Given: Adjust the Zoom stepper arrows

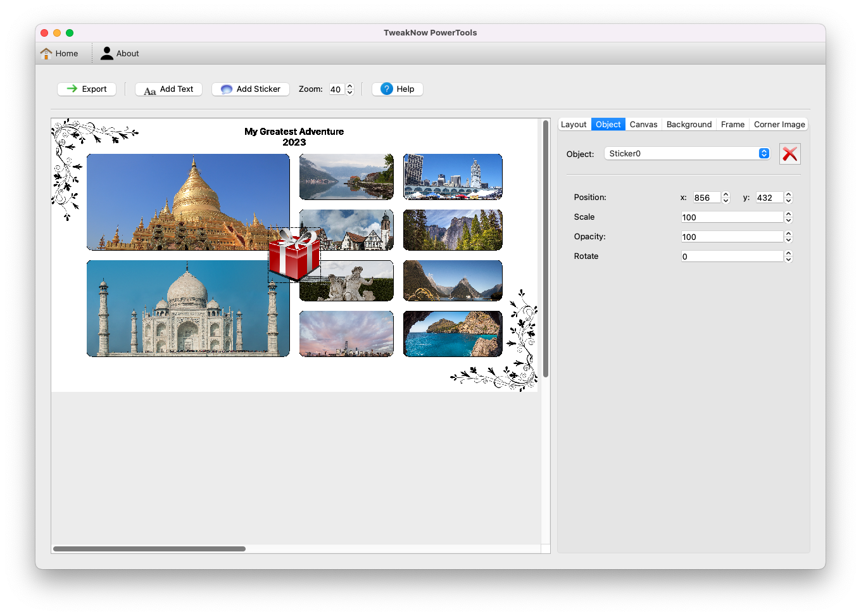Looking at the screenshot, I should (349, 89).
